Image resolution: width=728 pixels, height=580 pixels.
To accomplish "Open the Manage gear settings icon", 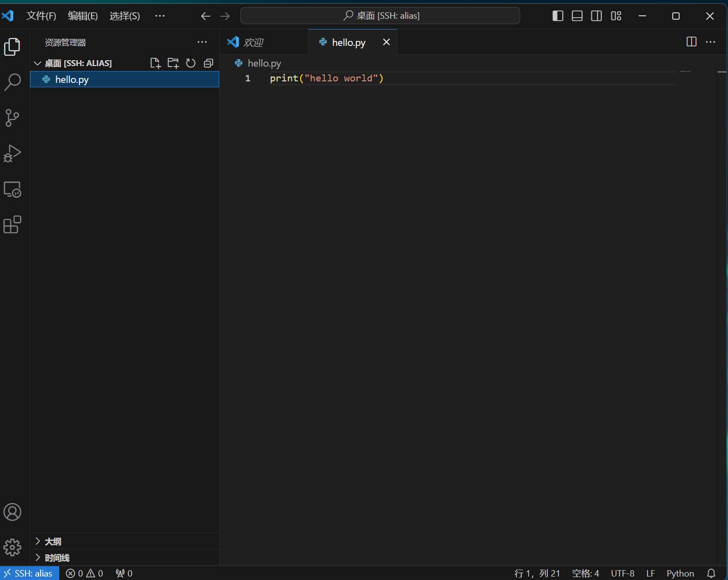I will (12, 547).
